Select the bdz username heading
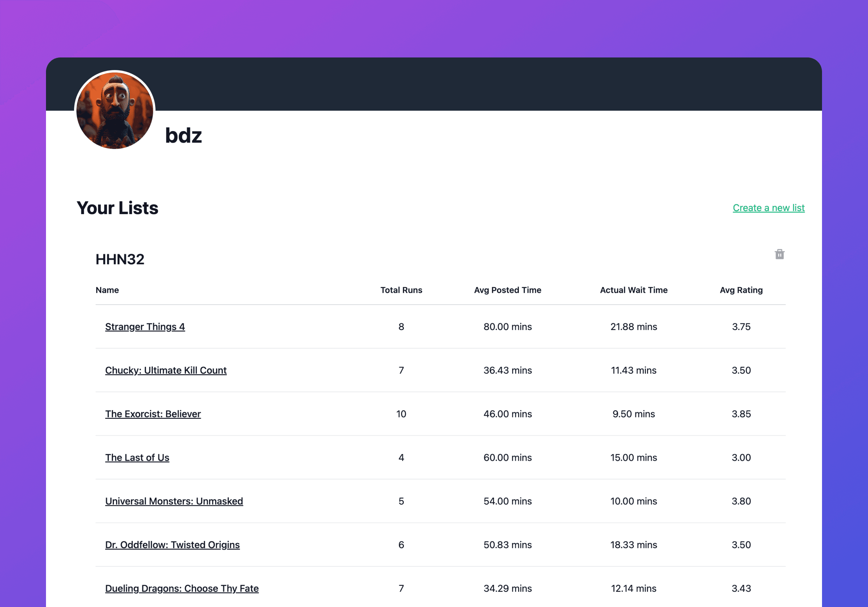 point(183,135)
